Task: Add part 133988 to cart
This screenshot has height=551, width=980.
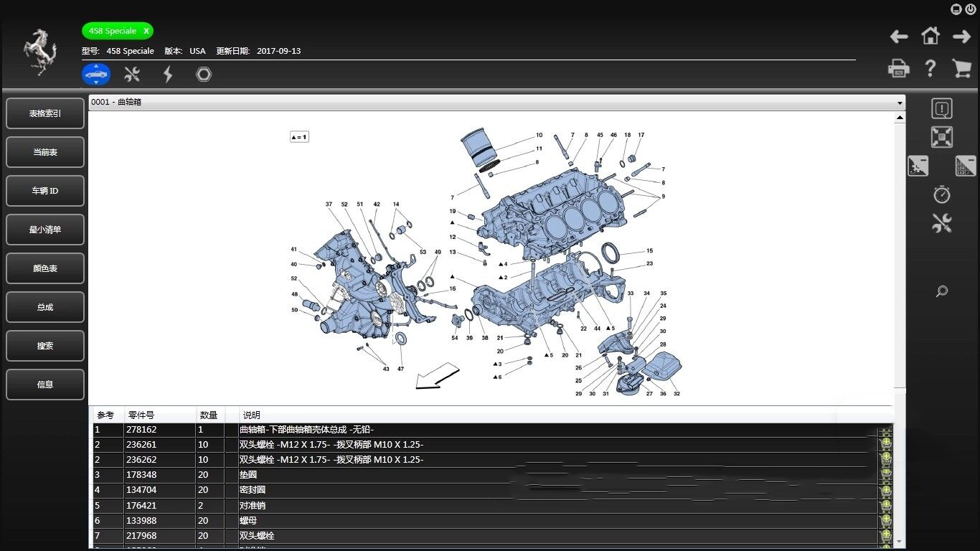Action: point(886,521)
